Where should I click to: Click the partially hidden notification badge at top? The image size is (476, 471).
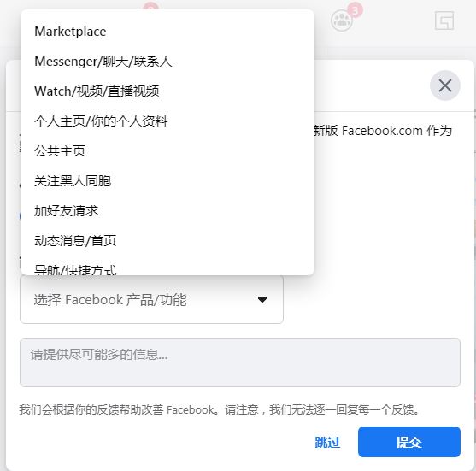coord(151,6)
